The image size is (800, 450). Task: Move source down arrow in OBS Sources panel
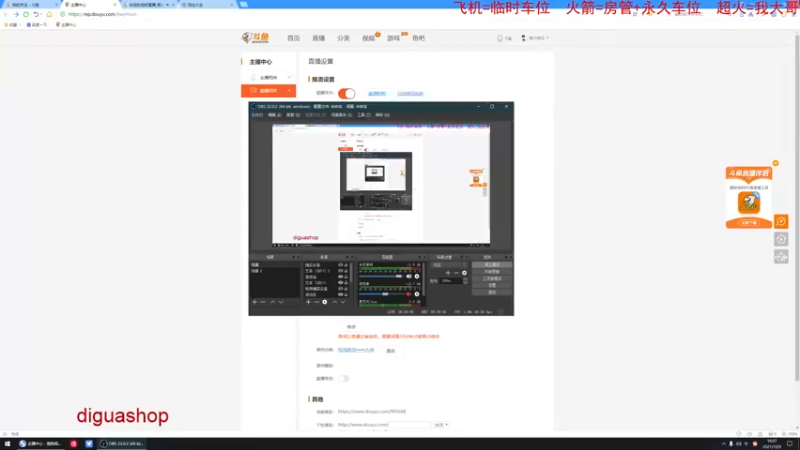(343, 302)
